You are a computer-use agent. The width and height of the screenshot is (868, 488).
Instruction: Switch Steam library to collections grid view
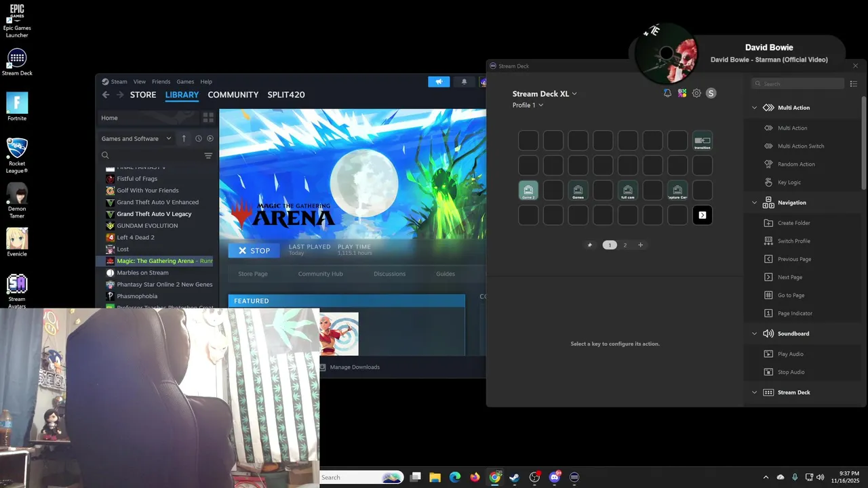click(x=208, y=117)
